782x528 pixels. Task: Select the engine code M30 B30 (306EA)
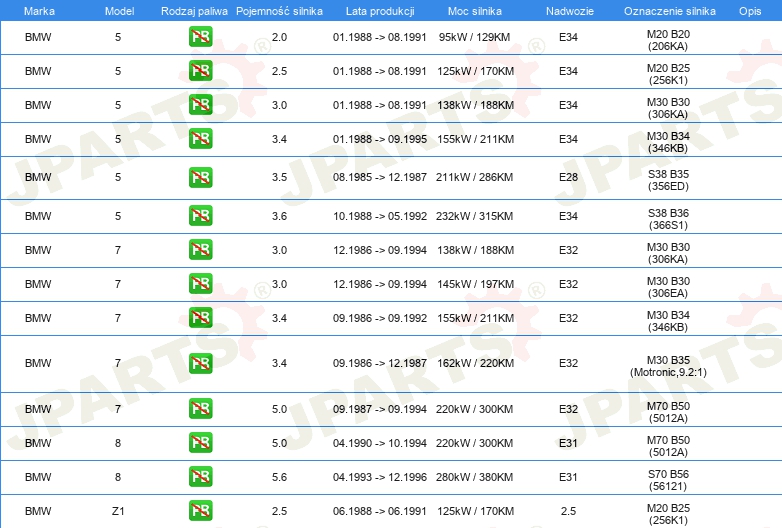point(668,287)
